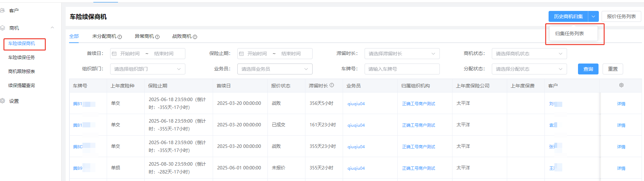The image size is (644, 181).
Task: Open 商机跟踪报表 in sidebar
Action: point(22,71)
